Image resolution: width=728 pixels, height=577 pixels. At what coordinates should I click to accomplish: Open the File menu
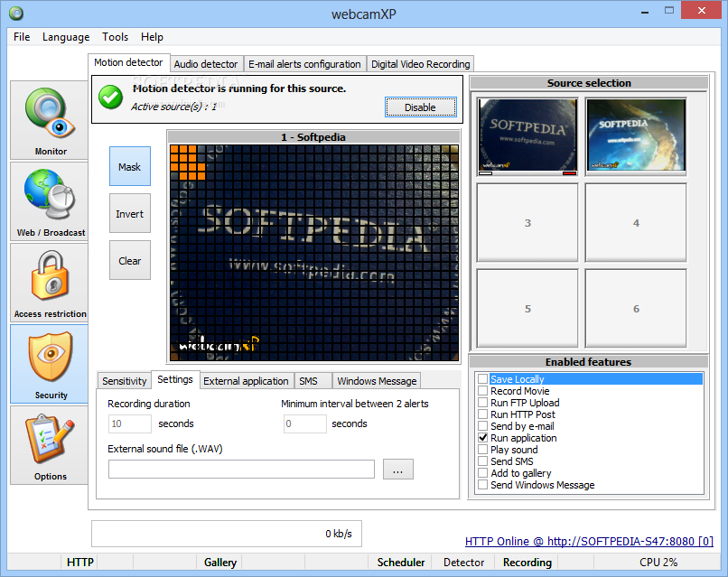[22, 37]
